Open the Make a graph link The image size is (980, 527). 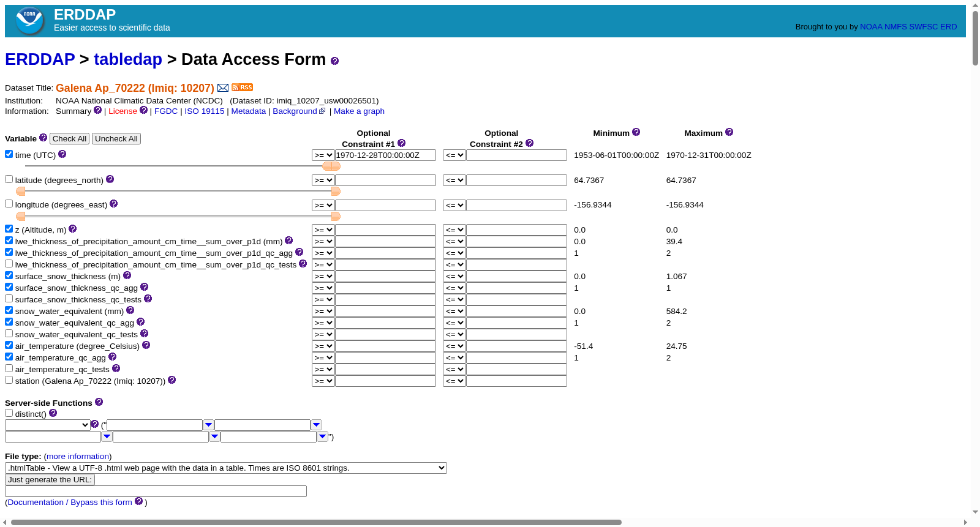(x=359, y=111)
